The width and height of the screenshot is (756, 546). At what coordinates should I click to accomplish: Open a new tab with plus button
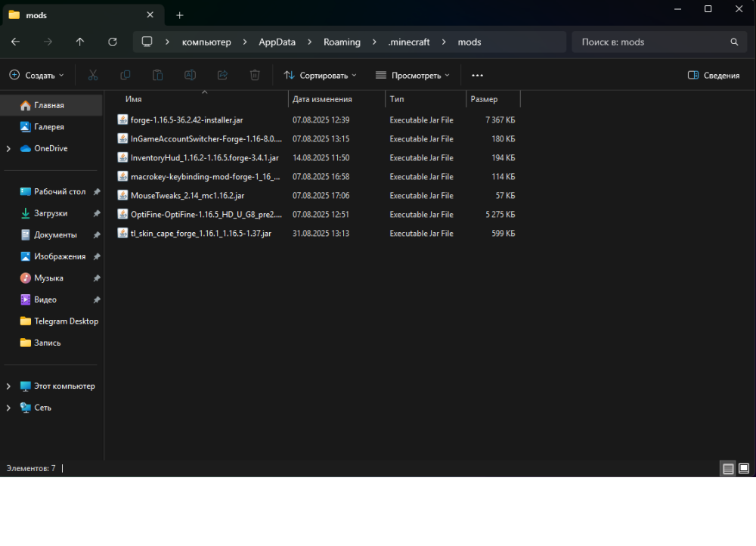pyautogui.click(x=180, y=15)
